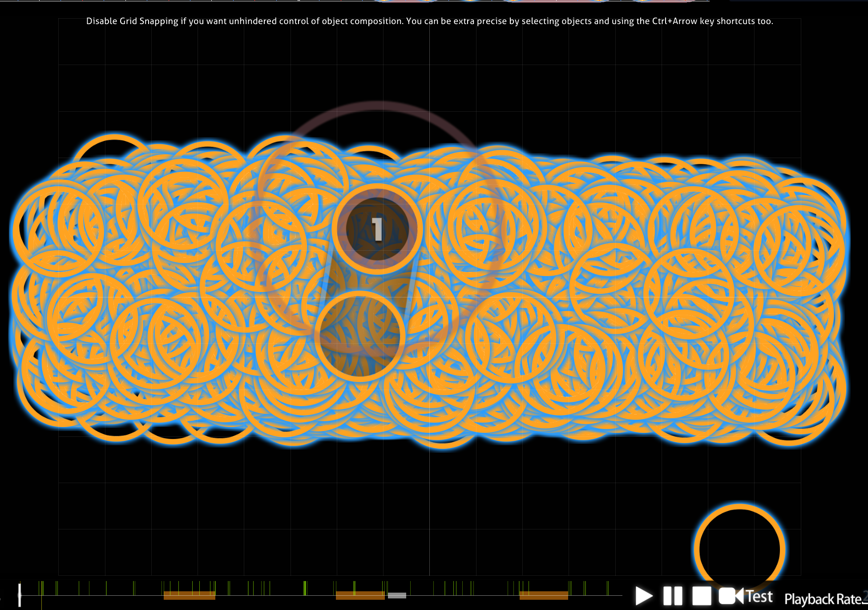Select the hit circle numbered 1

click(377, 229)
